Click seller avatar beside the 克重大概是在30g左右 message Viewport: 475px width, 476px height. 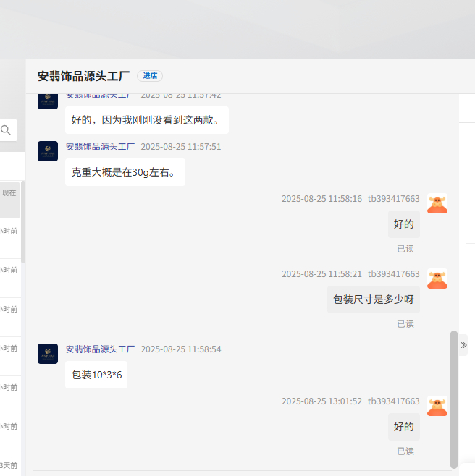[x=48, y=151]
